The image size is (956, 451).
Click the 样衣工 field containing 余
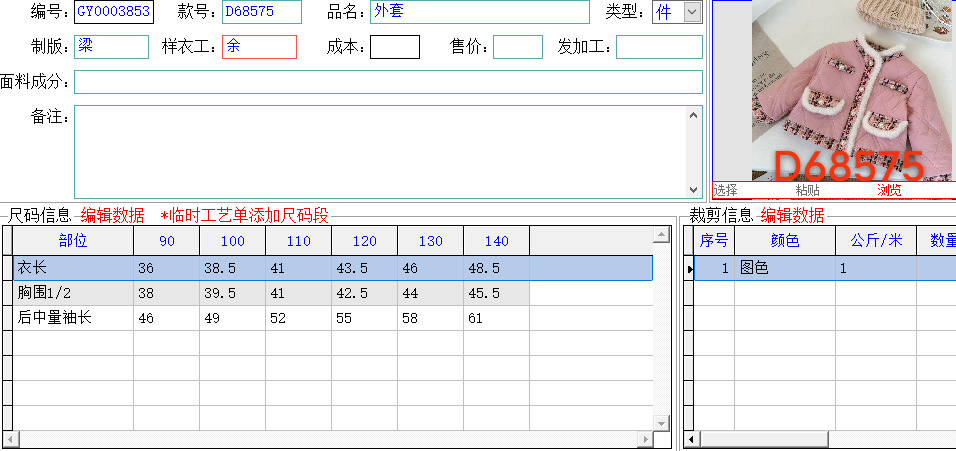259,47
